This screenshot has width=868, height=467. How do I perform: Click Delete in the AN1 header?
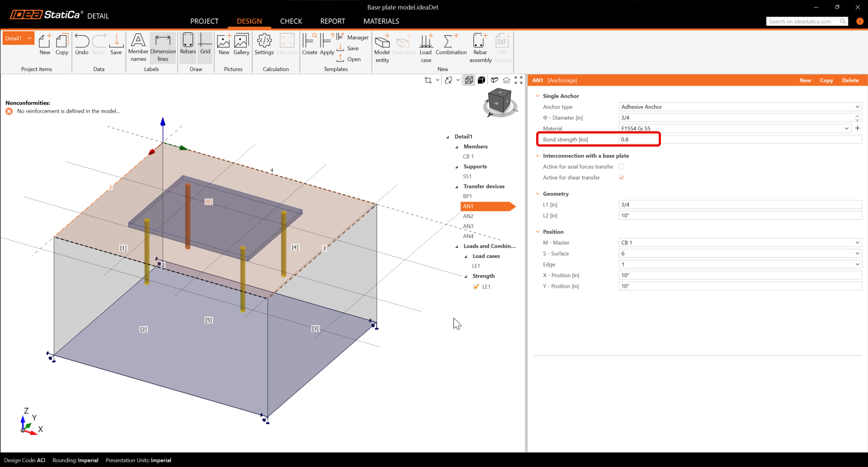tap(850, 81)
